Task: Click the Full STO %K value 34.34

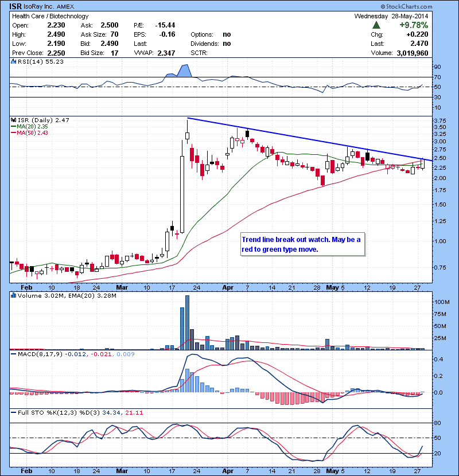Action: coord(111,413)
